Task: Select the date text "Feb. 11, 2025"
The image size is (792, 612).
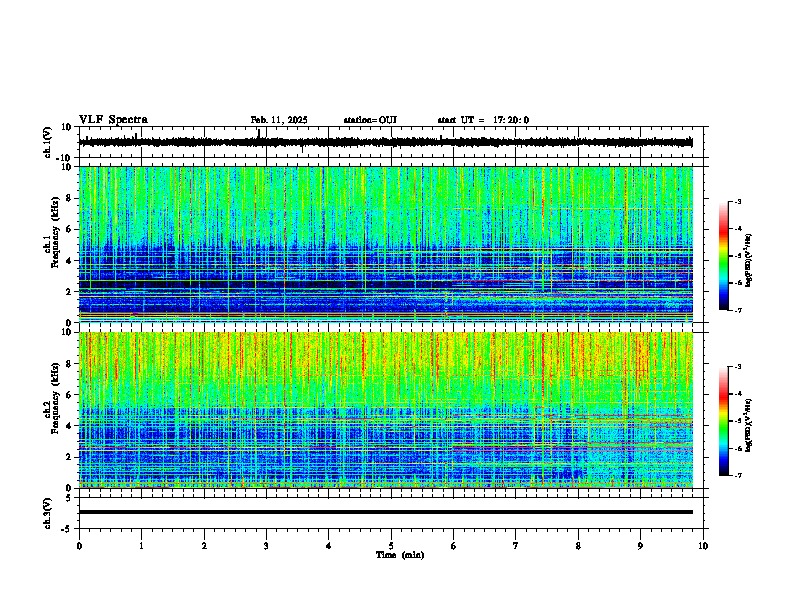Action: (279, 120)
